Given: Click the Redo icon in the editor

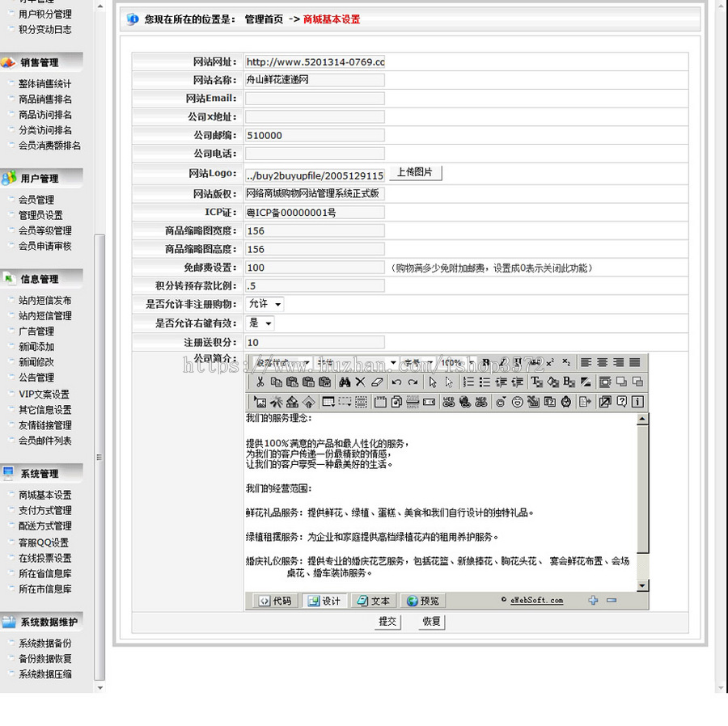Looking at the screenshot, I should point(412,383).
